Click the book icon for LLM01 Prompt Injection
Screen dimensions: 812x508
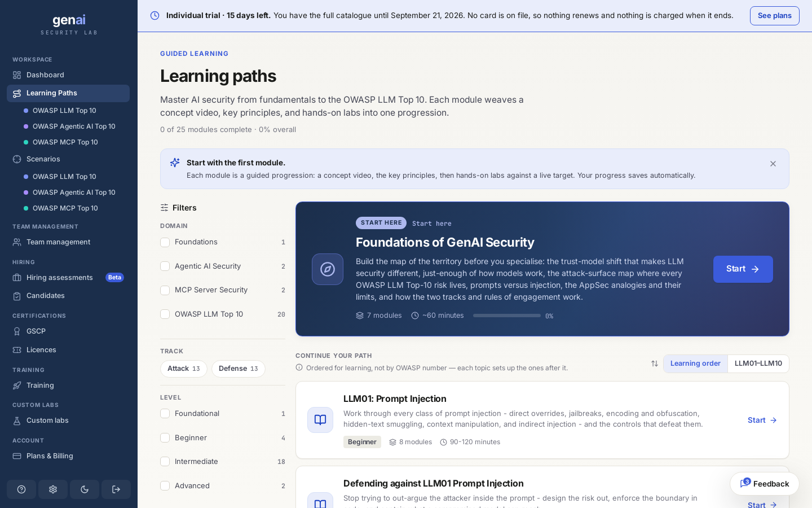tap(320, 420)
